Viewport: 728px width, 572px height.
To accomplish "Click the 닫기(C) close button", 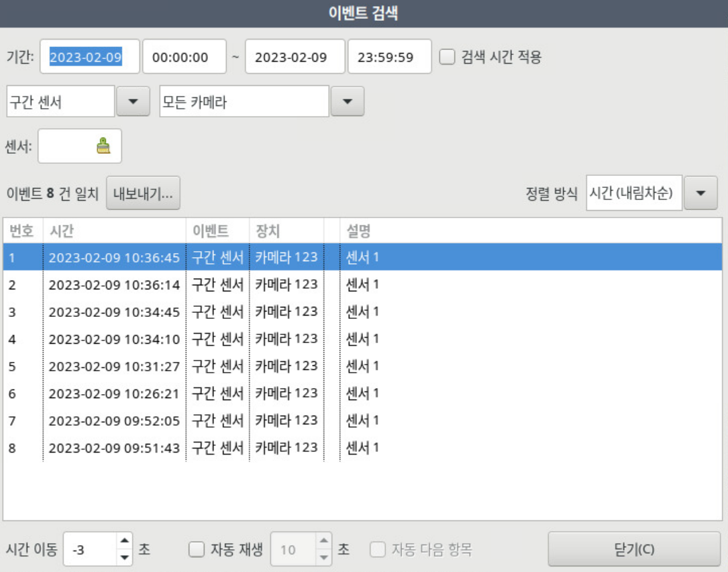I will click(633, 549).
